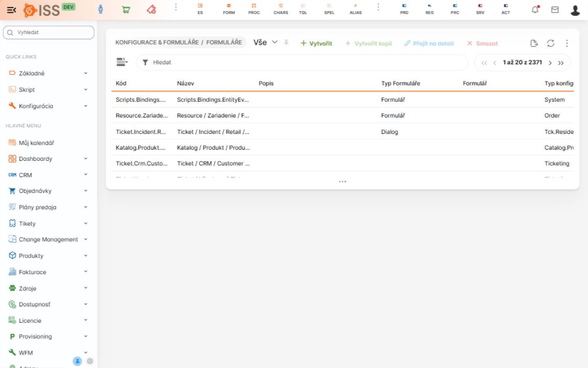The width and height of the screenshot is (588, 368).
Task: Open the shopping cart icon
Action: pyautogui.click(x=126, y=9)
